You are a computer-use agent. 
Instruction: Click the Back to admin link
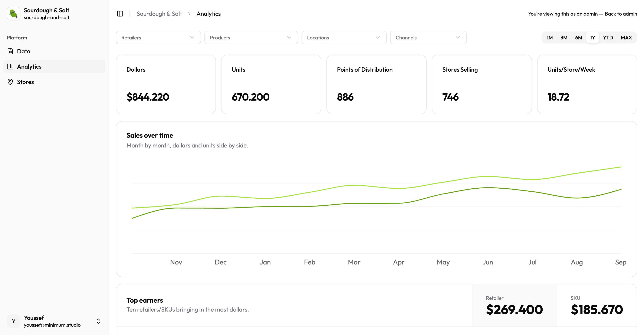pyautogui.click(x=621, y=13)
